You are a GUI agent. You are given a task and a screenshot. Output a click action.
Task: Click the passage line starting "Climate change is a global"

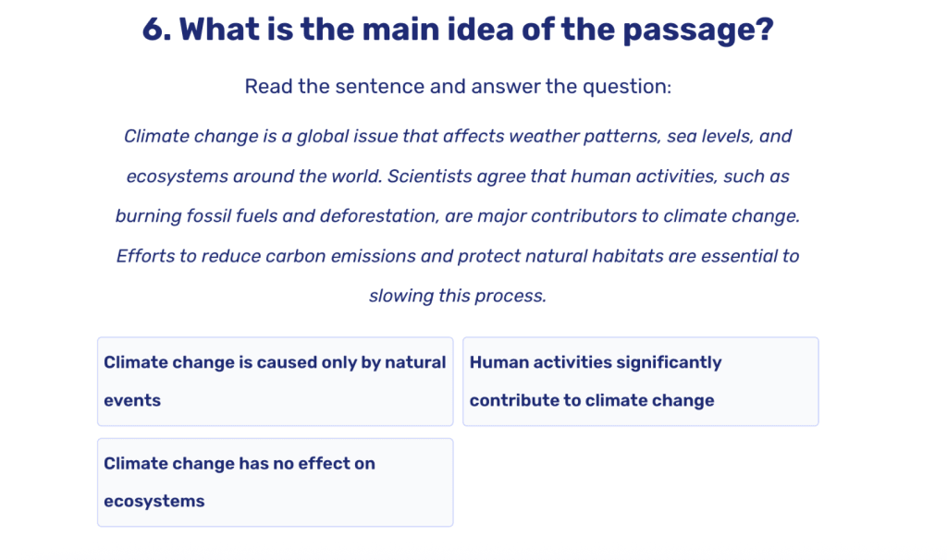458,137
